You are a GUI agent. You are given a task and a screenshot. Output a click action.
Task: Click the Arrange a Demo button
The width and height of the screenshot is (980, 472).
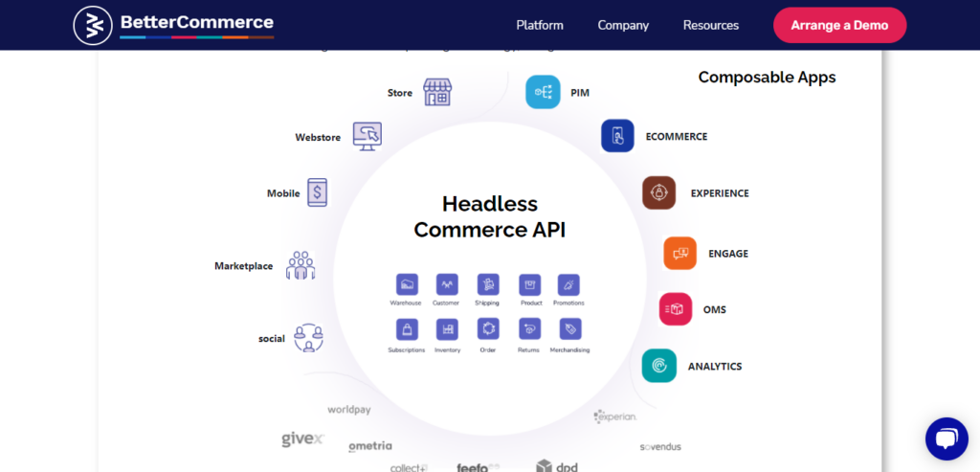(x=839, y=25)
